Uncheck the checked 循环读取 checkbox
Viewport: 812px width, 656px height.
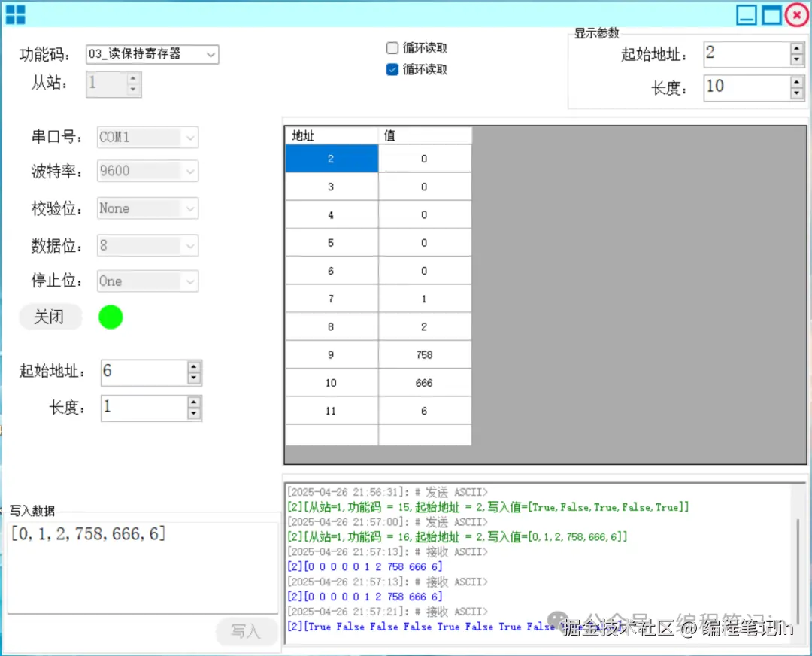click(x=392, y=69)
